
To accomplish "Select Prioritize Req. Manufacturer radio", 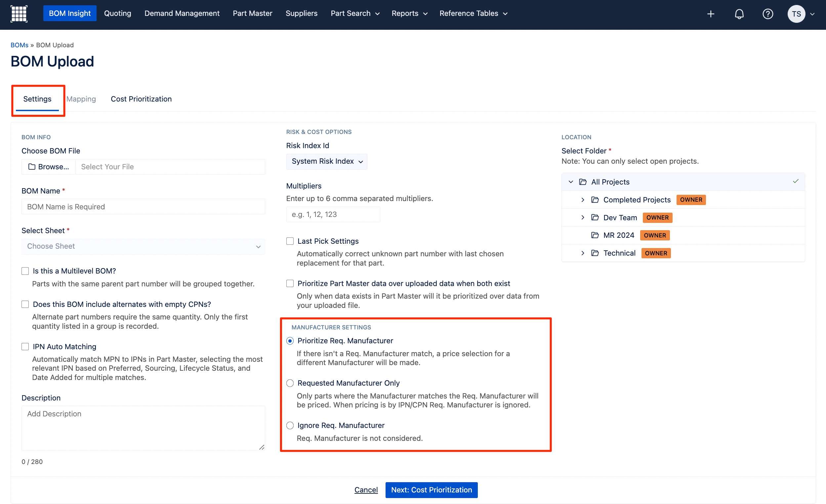I will click(x=290, y=341).
